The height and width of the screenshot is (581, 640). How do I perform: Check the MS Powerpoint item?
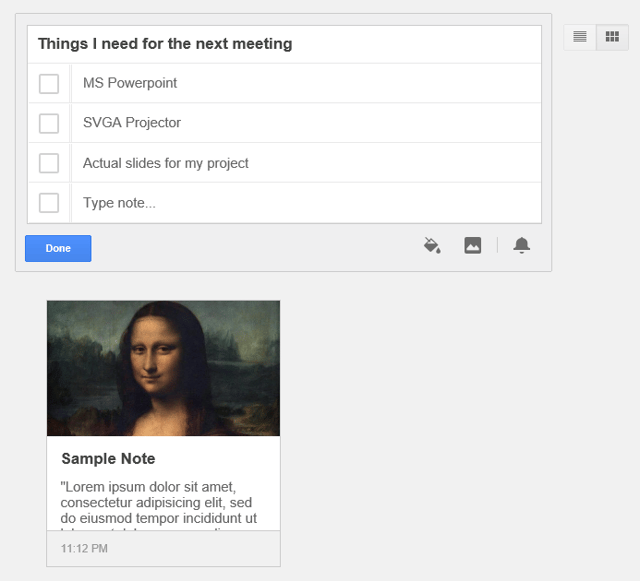tap(49, 84)
